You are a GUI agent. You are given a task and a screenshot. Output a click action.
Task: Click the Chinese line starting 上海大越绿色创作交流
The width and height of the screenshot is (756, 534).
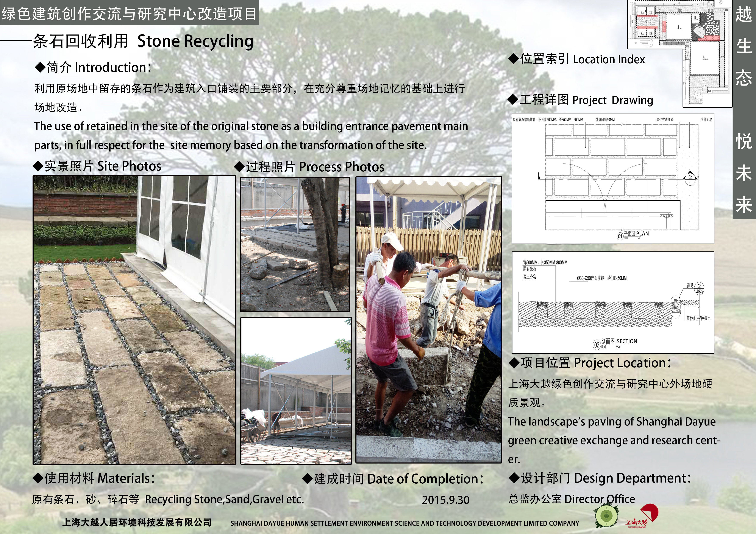611,384
